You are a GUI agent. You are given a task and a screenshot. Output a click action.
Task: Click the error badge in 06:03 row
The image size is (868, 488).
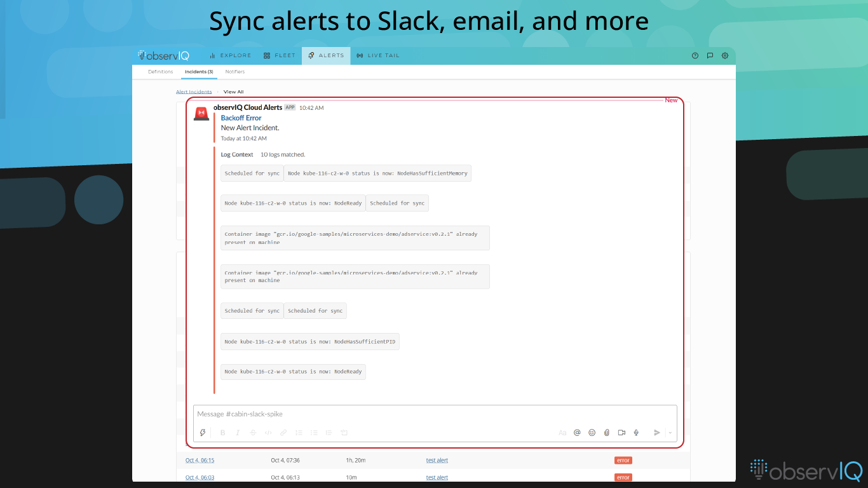(x=623, y=478)
